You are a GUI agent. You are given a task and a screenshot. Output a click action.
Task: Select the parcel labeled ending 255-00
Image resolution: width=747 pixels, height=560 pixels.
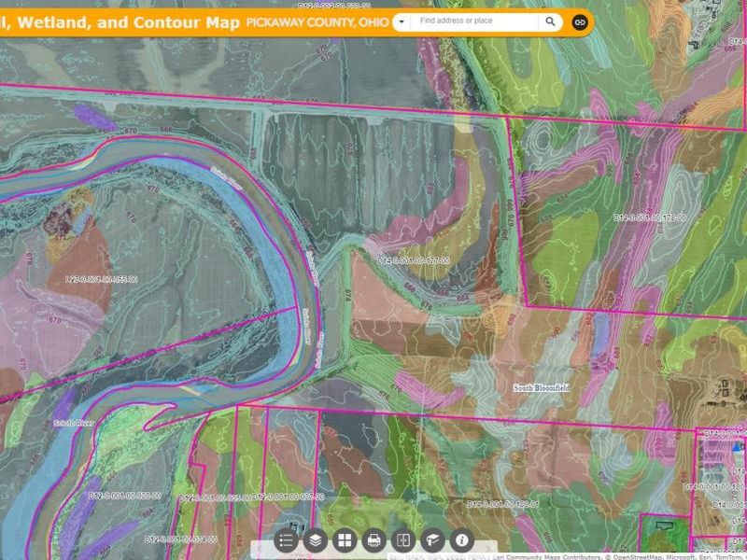click(x=101, y=279)
